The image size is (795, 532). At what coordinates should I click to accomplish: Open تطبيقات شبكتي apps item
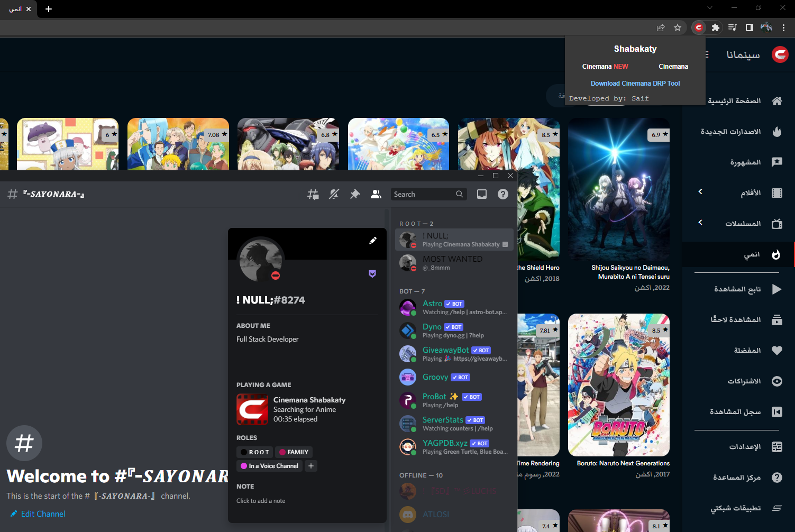738,508
